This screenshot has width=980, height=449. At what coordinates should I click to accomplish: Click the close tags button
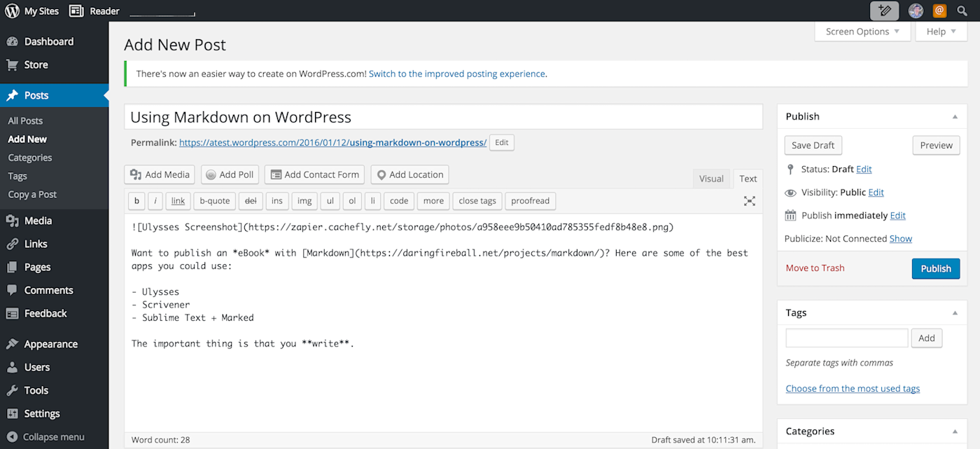pos(477,200)
